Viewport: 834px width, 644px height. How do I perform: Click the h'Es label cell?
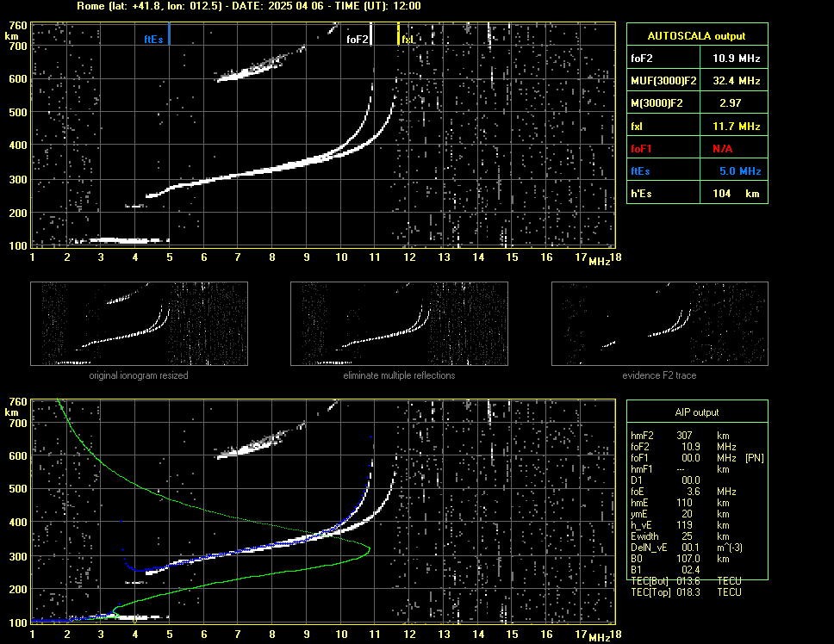coord(663,194)
